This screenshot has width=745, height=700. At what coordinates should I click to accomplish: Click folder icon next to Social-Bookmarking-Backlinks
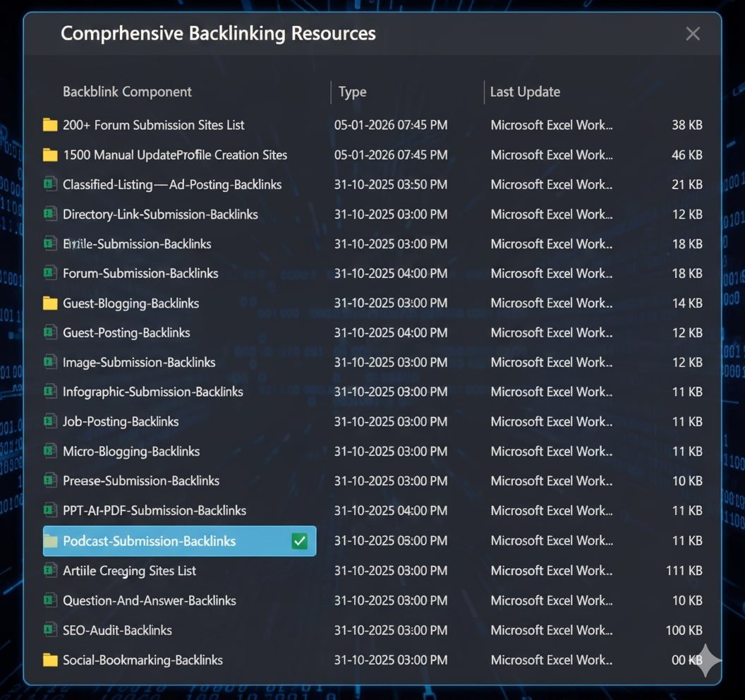tap(49, 660)
